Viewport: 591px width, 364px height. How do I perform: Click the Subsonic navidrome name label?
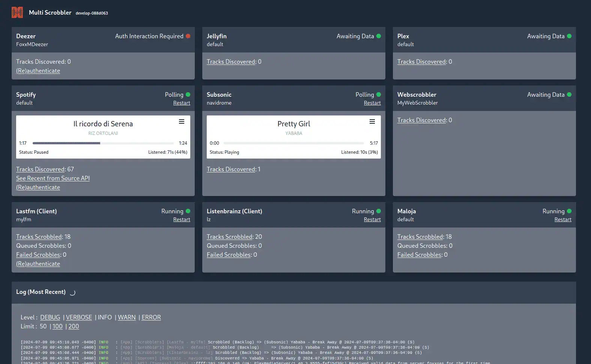pos(219,103)
